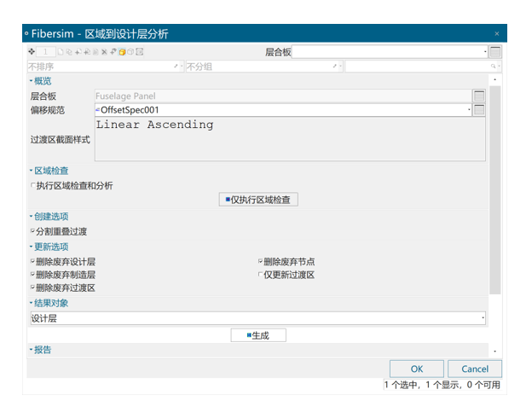
Task: Click the 偏移规范 label
Action: pos(48,110)
